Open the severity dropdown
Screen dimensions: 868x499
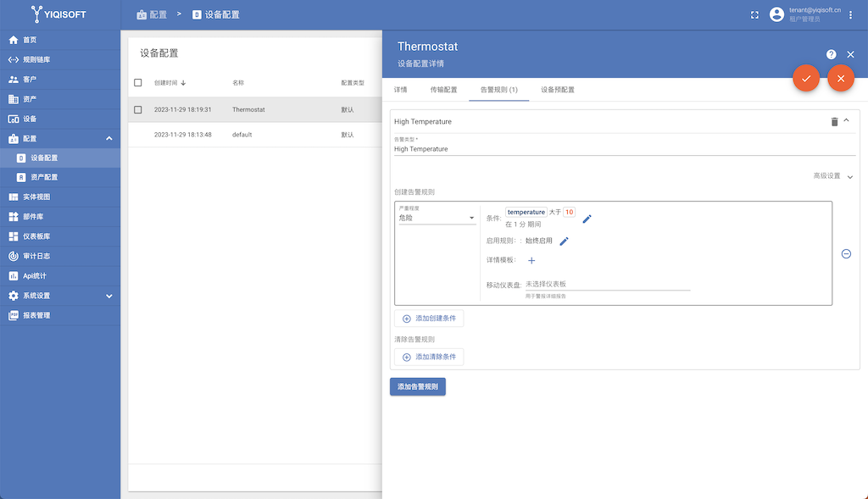coord(437,218)
